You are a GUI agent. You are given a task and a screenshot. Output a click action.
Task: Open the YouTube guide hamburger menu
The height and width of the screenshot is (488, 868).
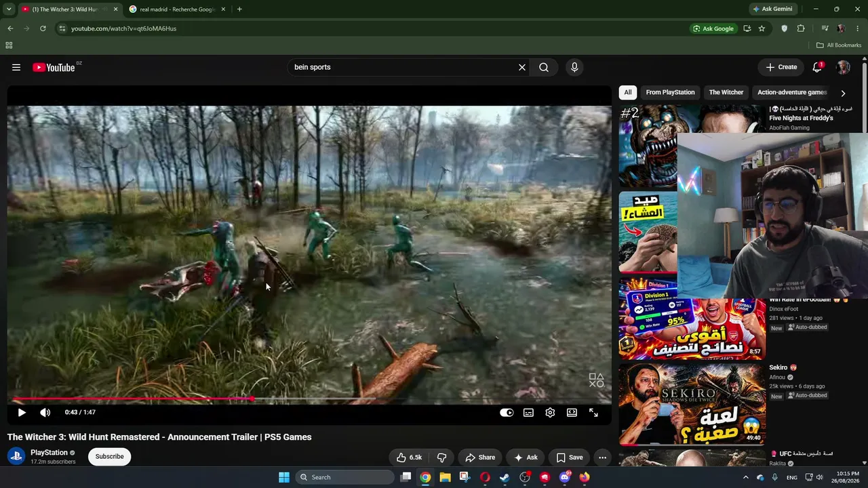[16, 67]
